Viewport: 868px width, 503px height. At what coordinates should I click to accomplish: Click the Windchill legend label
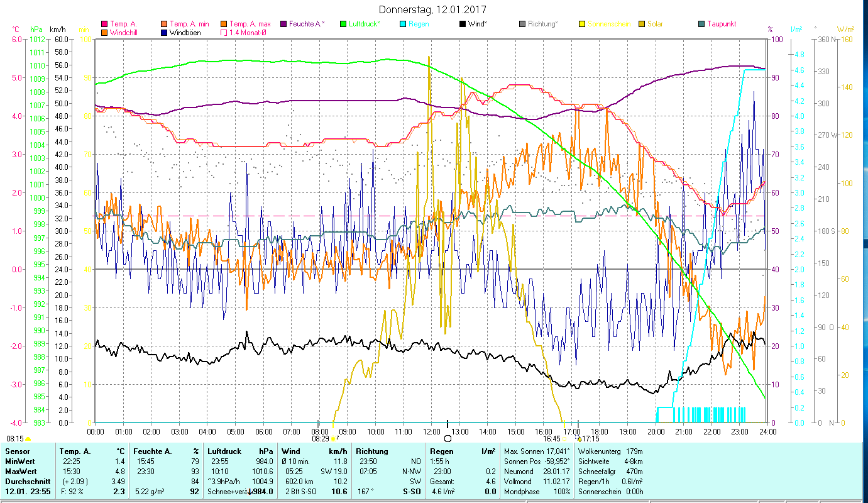point(124,33)
